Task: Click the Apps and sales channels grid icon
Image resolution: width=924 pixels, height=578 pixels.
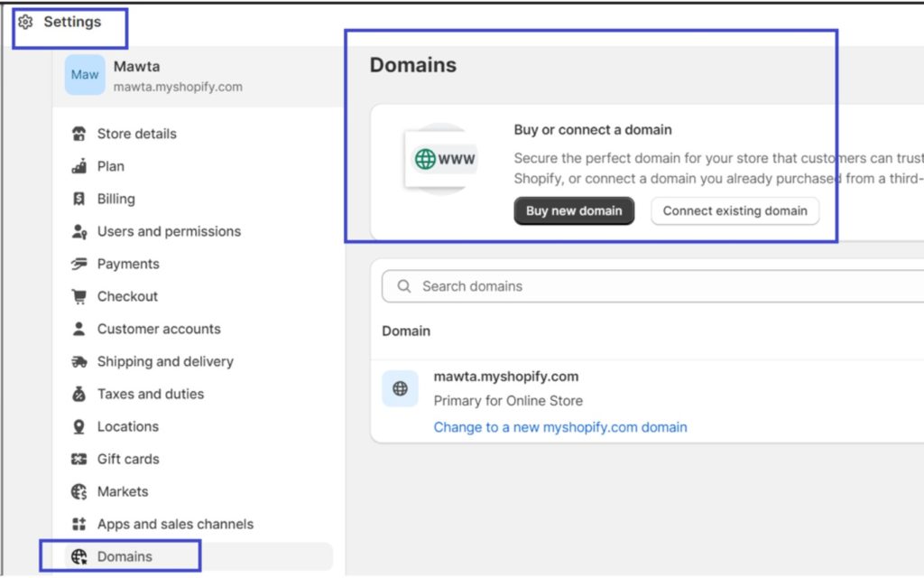Action: [79, 524]
